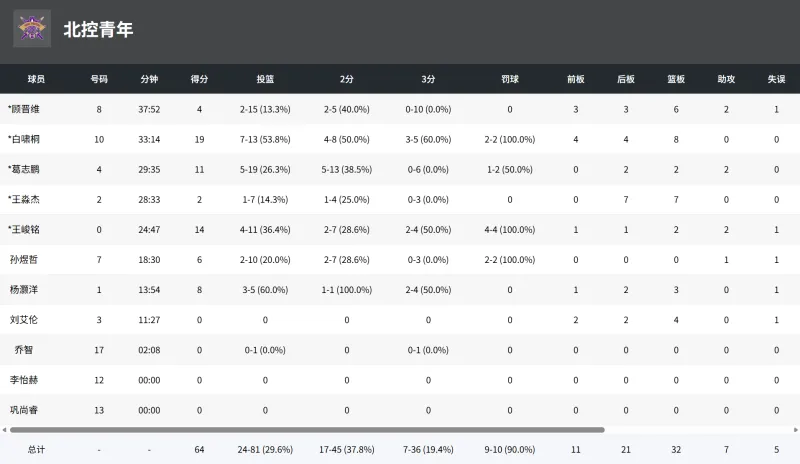Click the 3分 column header
800x464 pixels.
[428, 79]
